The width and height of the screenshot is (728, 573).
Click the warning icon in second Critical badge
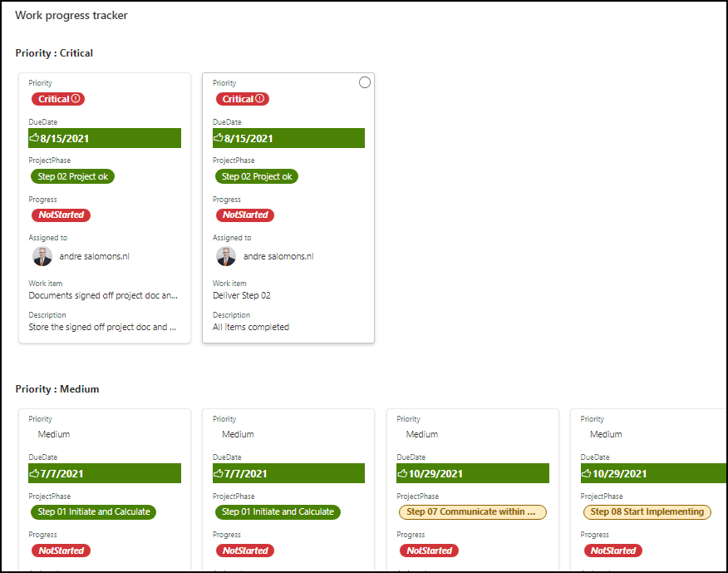pyautogui.click(x=260, y=98)
